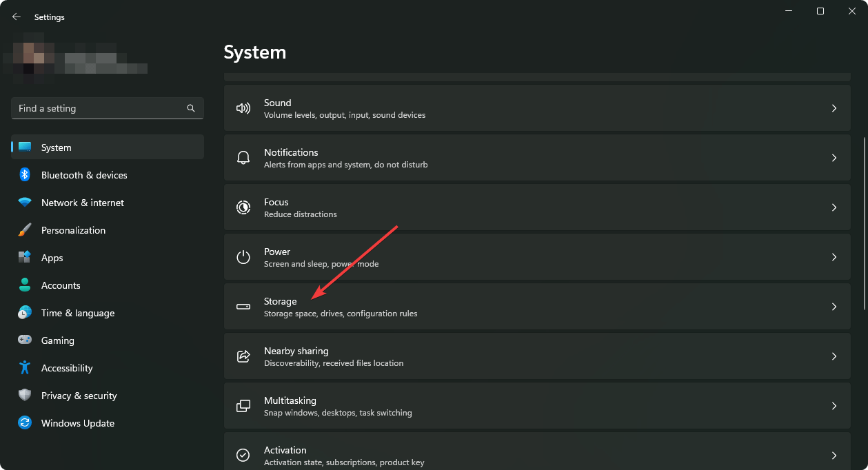Open the Sound settings title

277,103
